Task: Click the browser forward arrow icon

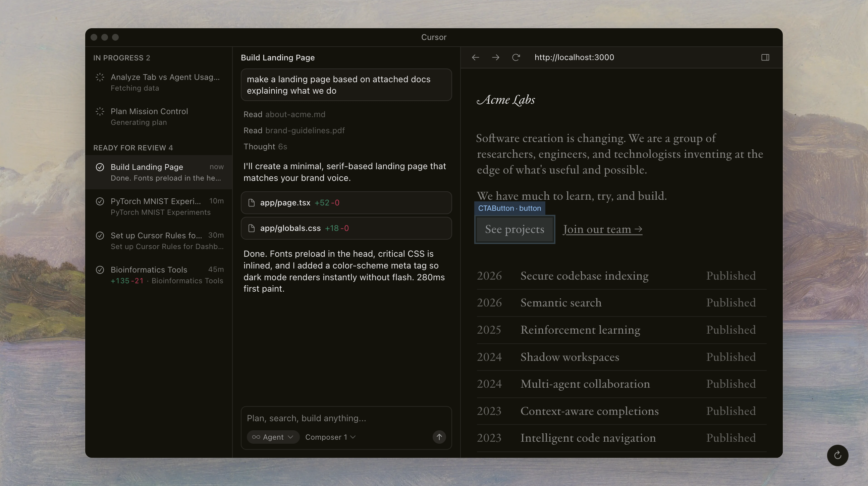Action: tap(495, 57)
